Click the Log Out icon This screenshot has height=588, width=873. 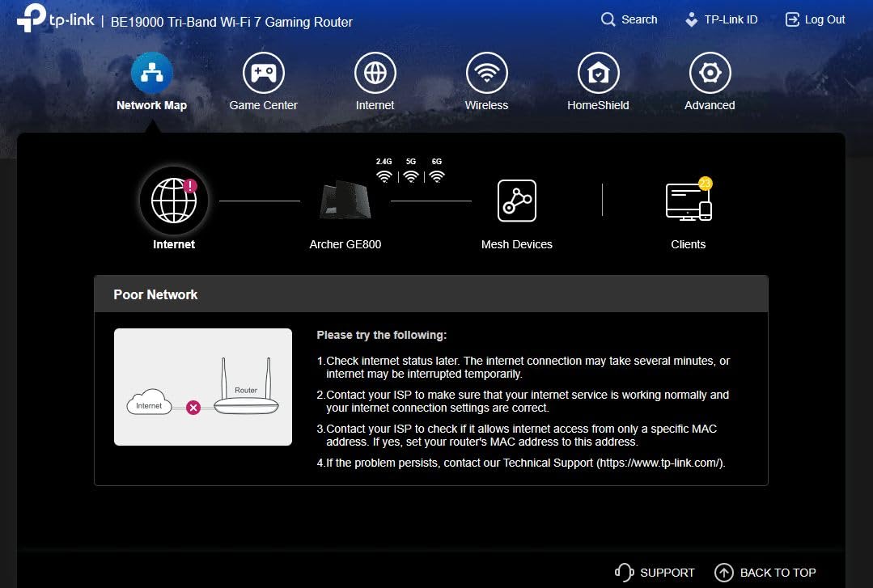(792, 20)
